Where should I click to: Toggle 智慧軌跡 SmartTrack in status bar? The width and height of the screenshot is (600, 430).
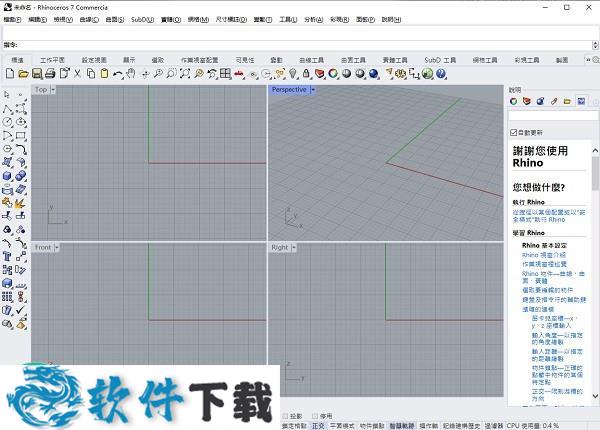pyautogui.click(x=402, y=425)
